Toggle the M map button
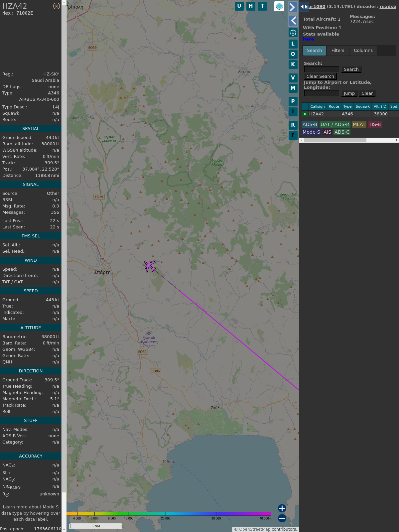 pos(293,88)
